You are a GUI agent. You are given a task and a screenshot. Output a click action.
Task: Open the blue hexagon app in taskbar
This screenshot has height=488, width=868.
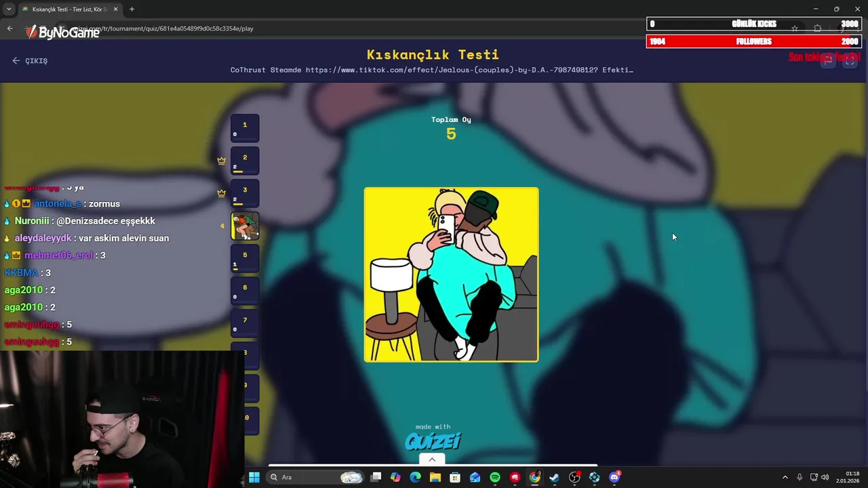click(595, 477)
